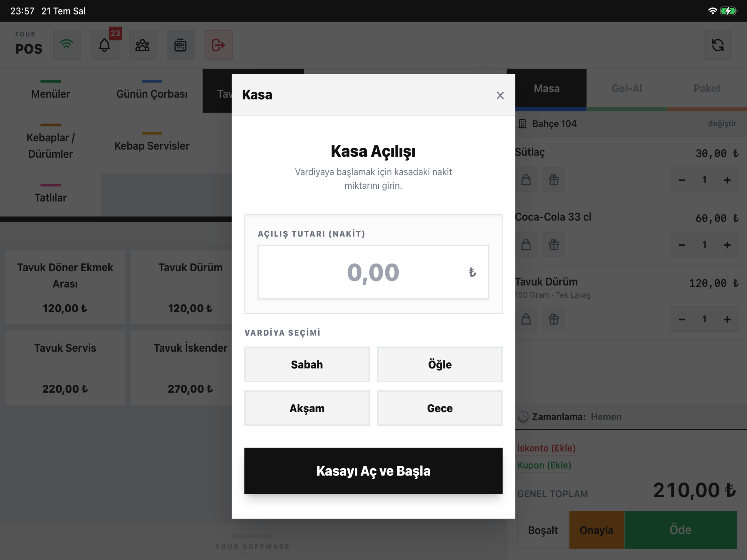Add Tavuk İskender product card
This screenshot has width=747, height=560.
pyautogui.click(x=182, y=368)
